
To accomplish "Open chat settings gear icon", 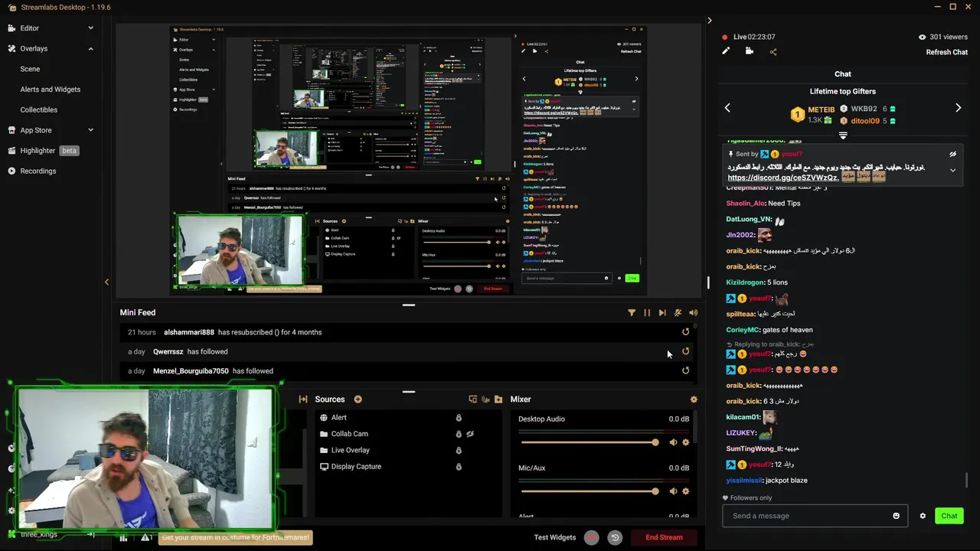I will pos(923,516).
